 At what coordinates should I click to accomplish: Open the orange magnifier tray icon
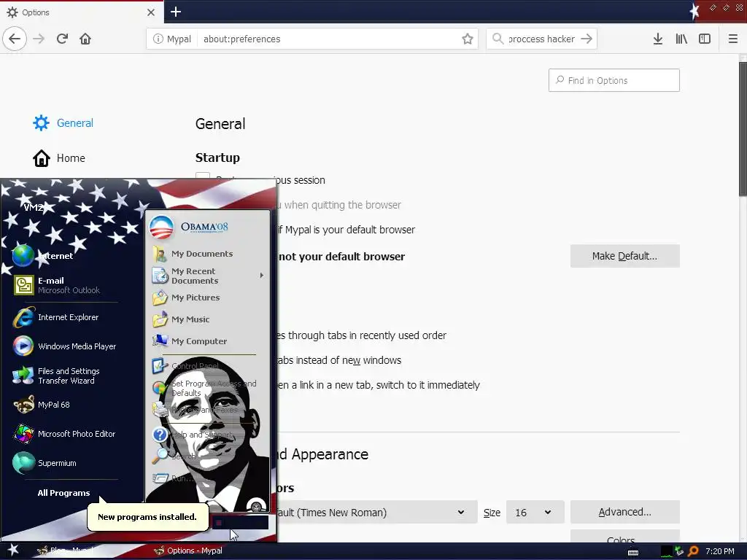(693, 551)
